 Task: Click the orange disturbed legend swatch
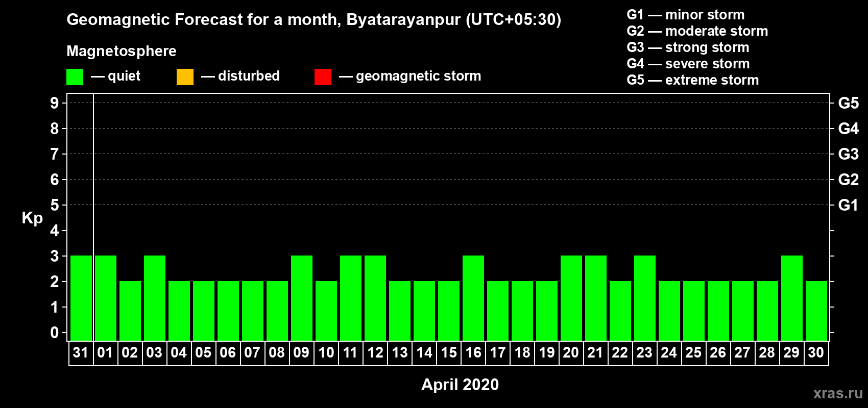point(185,77)
